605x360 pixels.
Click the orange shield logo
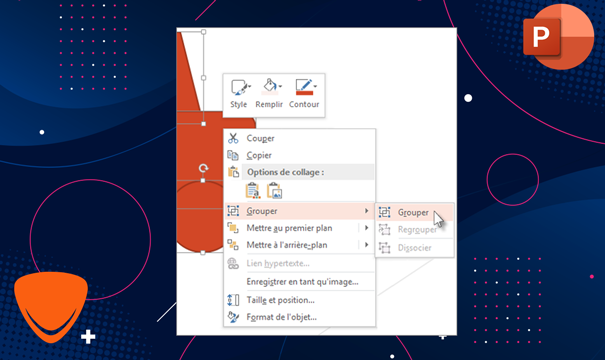pos(51,307)
